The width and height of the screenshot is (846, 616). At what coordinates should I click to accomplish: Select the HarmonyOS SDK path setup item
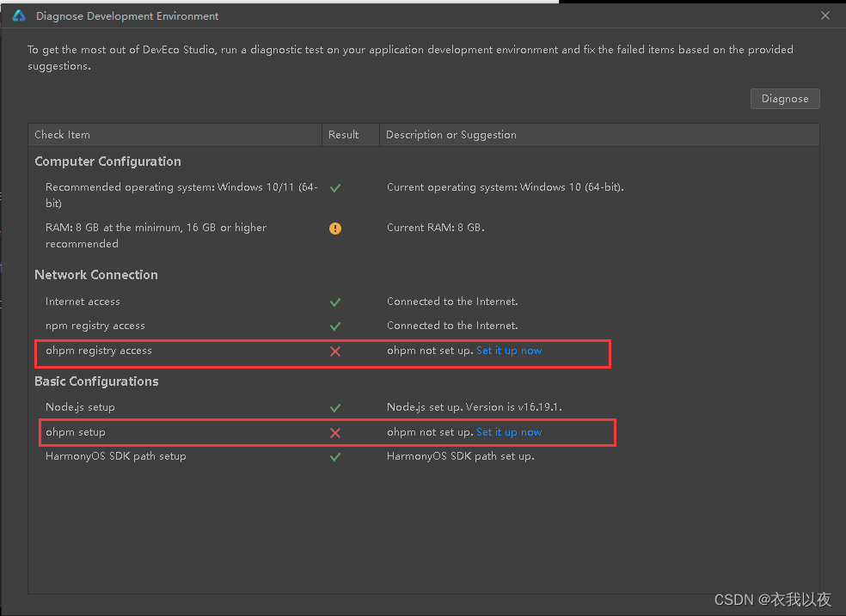(x=115, y=456)
